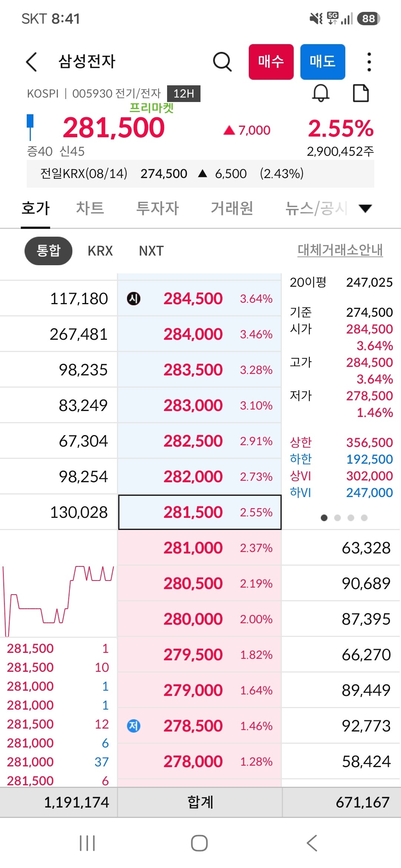This screenshot has height=868, width=401.
Task: Tap the back arrow beside 삼성전자
Action: pyautogui.click(x=32, y=62)
